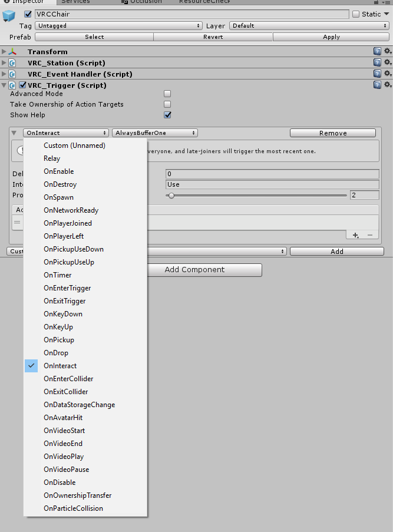Screen dimensions: 393x532
Task: Open VRC_Trigger gear settings menu
Action: pyautogui.click(x=388, y=85)
